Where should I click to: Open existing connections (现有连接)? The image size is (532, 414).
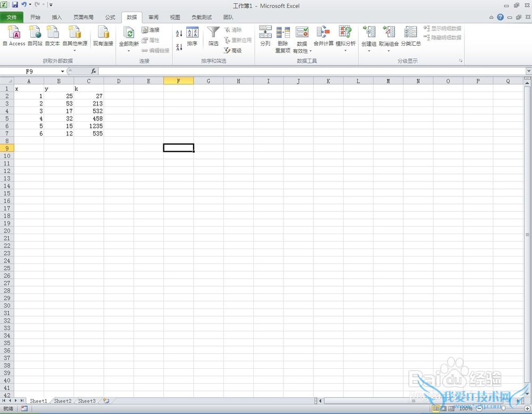[x=103, y=36]
